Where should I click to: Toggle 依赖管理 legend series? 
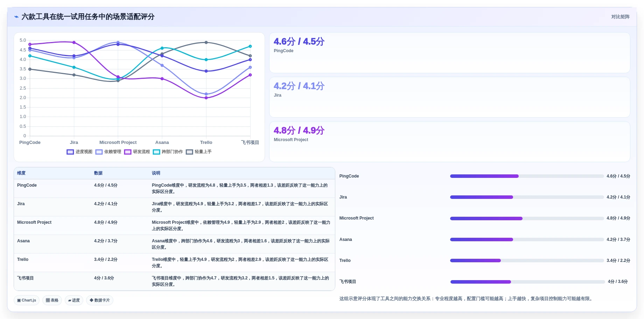108,152
